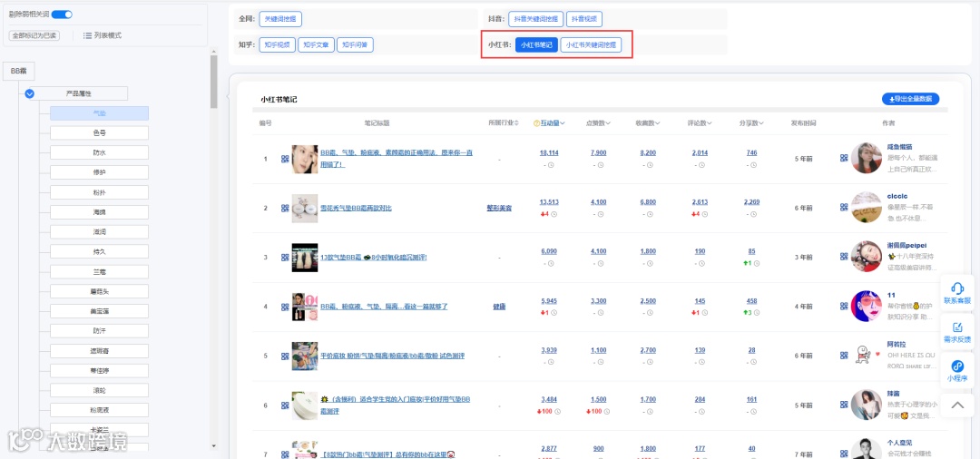
Task: Click thumbnail of note row 1
Action: (x=304, y=160)
